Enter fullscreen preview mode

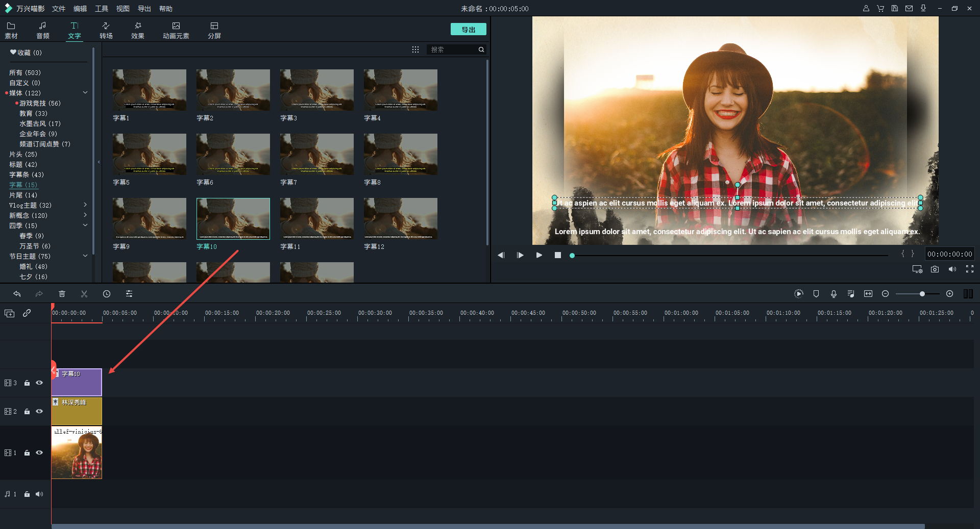click(969, 269)
